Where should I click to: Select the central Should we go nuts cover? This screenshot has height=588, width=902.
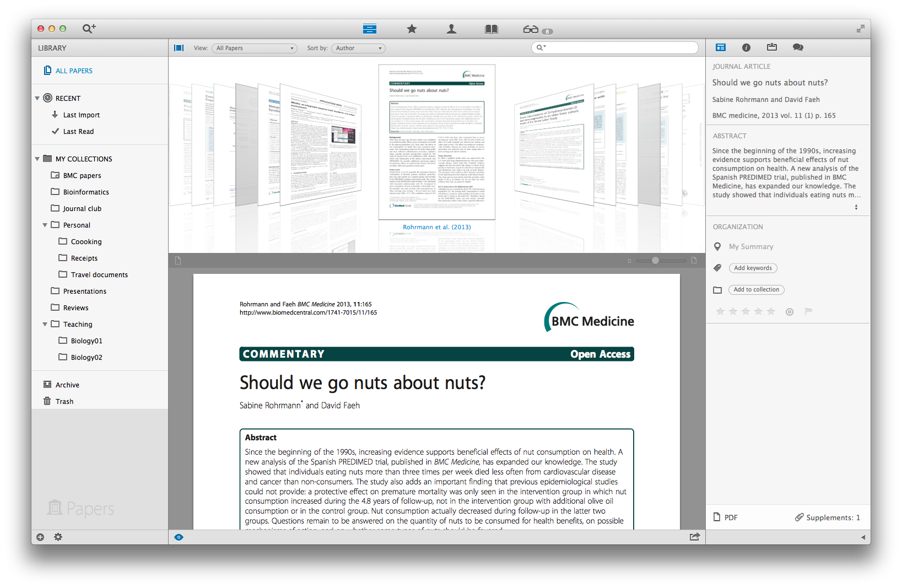click(437, 142)
